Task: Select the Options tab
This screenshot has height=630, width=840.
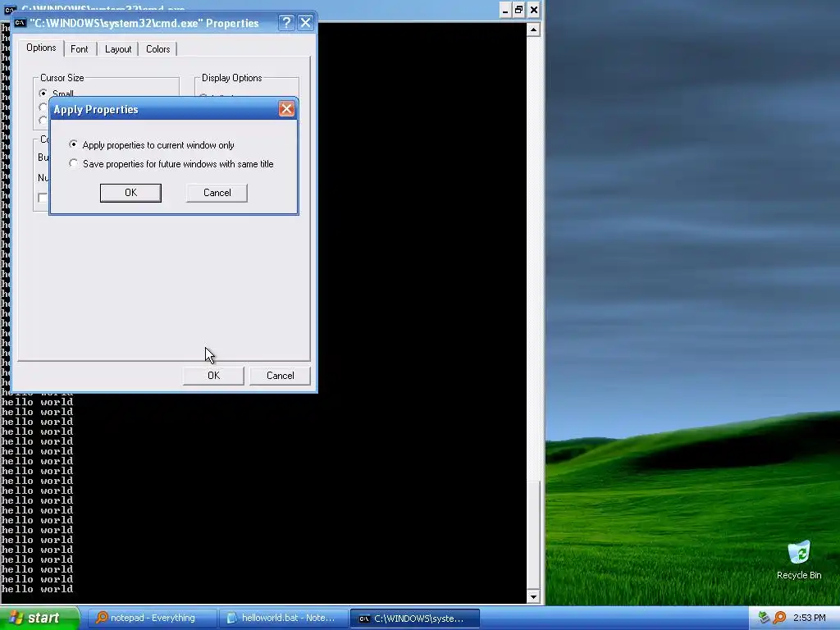Action: [x=41, y=48]
